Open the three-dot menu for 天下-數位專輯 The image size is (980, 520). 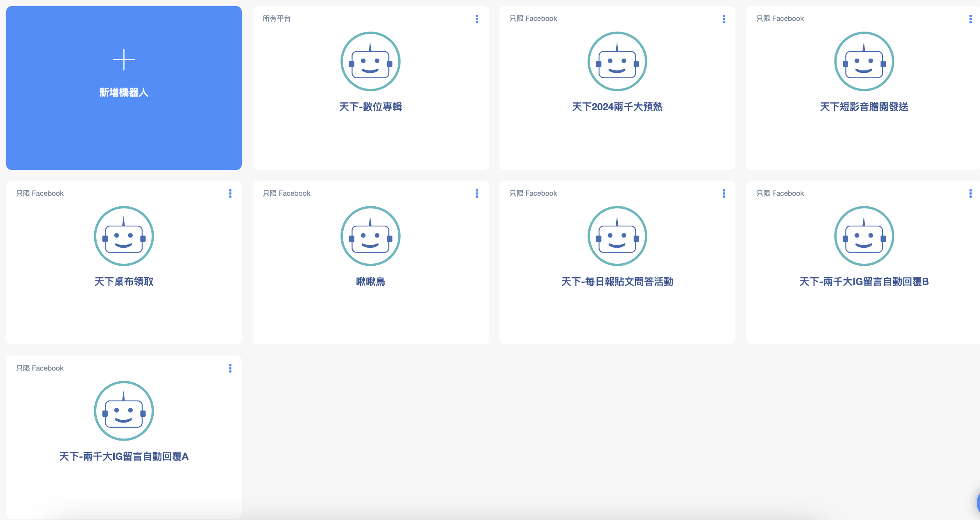[x=477, y=19]
